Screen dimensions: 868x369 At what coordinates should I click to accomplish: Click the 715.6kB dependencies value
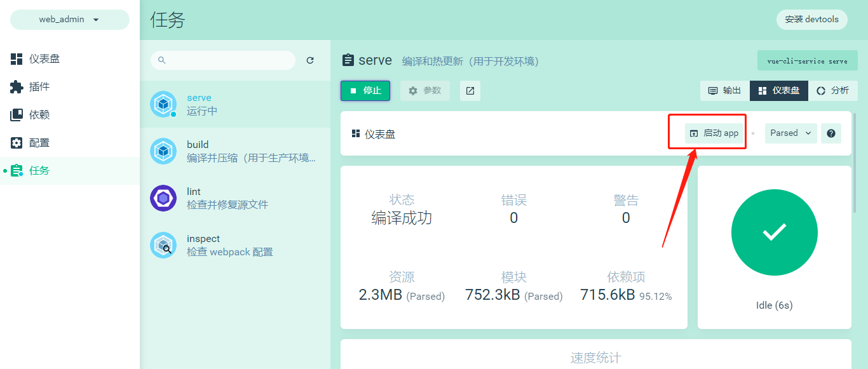pos(607,295)
